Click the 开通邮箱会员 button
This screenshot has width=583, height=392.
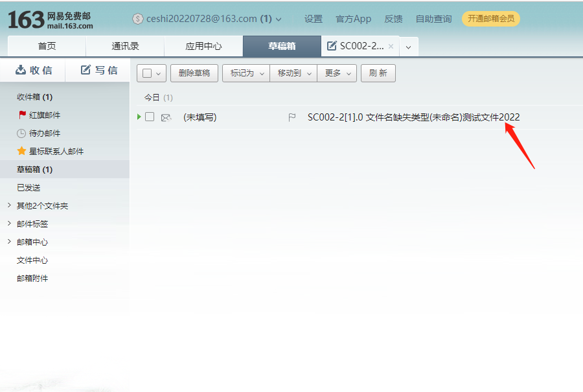pyautogui.click(x=491, y=19)
